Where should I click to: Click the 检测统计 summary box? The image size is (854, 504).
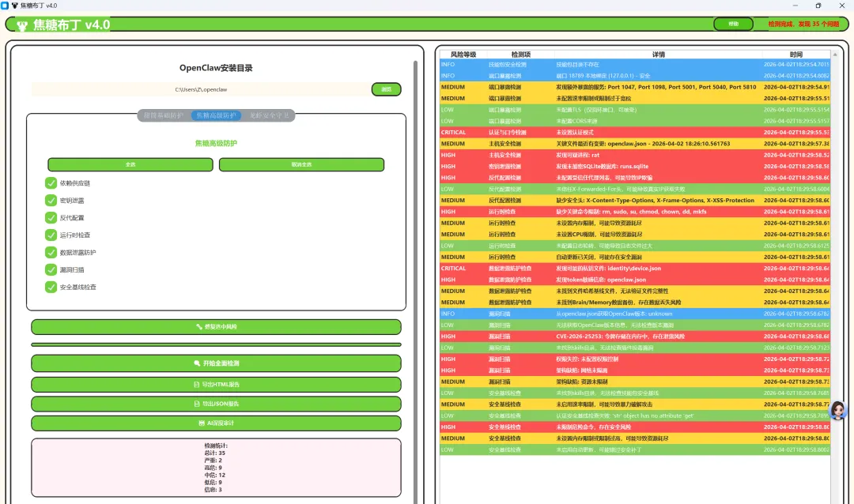[x=216, y=468]
